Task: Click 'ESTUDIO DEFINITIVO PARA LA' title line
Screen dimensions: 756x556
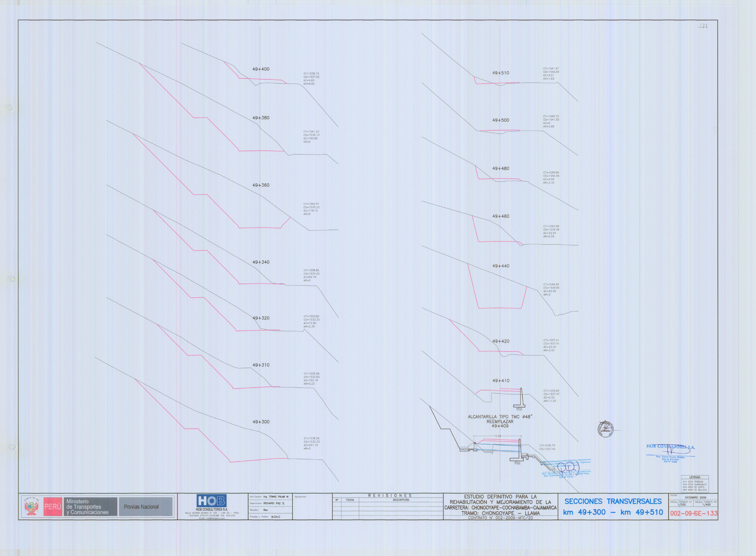Action: [500, 496]
